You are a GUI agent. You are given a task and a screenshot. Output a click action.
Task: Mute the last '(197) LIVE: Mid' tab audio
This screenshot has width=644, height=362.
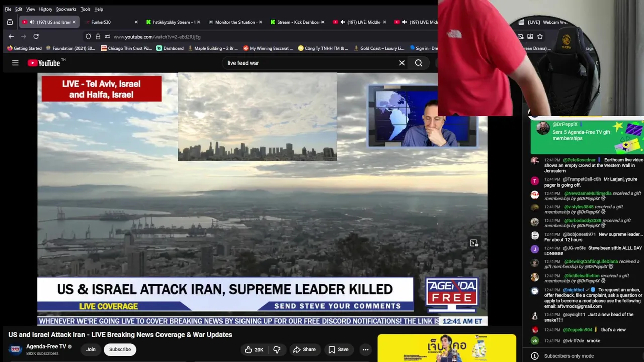405,22
